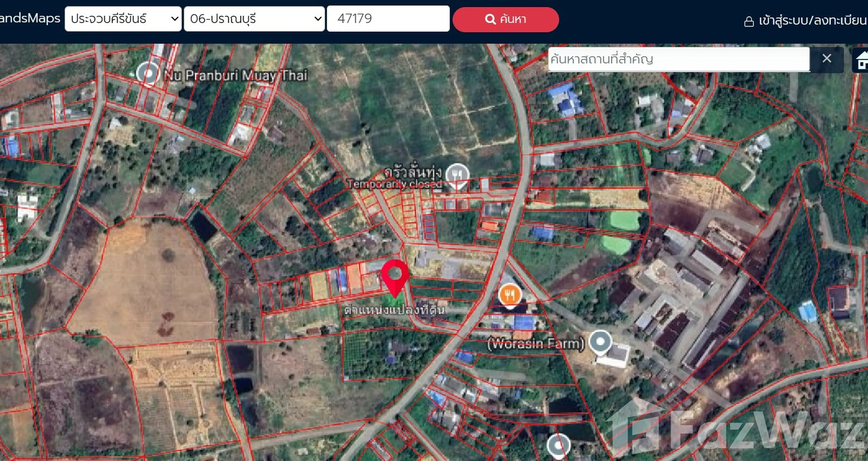Click the lock icon beside เข้าสู่ระบบ
868x461 pixels.
pyautogui.click(x=749, y=22)
